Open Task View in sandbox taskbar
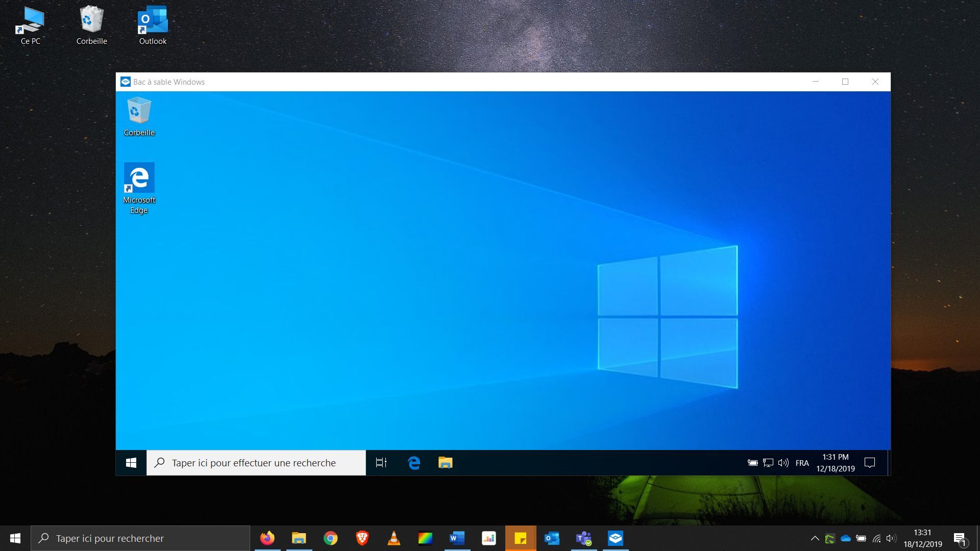Viewport: 980px width, 551px height. coord(381,463)
